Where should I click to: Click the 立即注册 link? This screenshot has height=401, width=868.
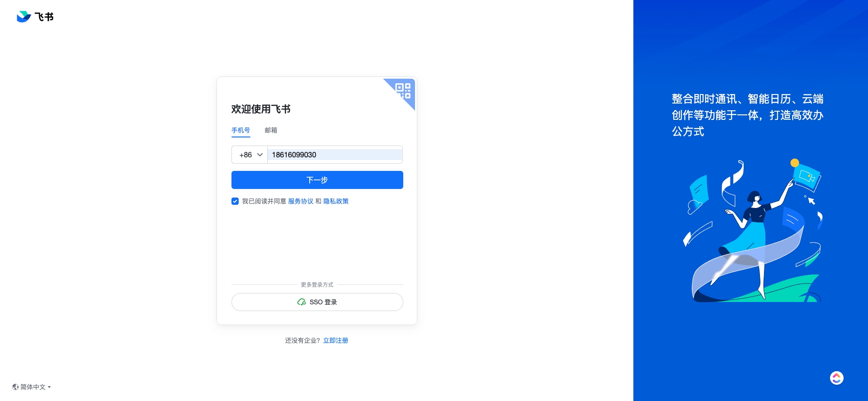tap(335, 340)
